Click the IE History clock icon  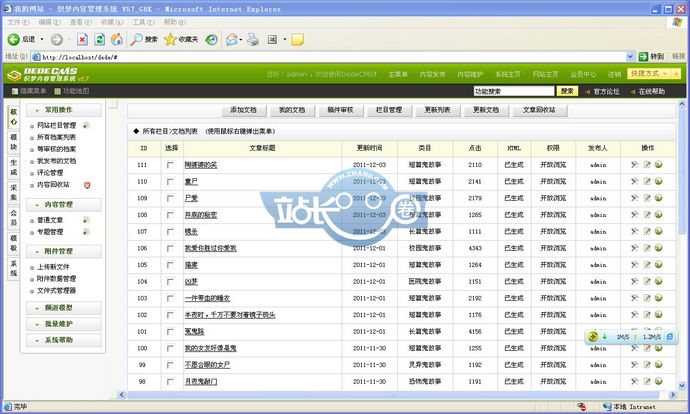click(x=212, y=40)
